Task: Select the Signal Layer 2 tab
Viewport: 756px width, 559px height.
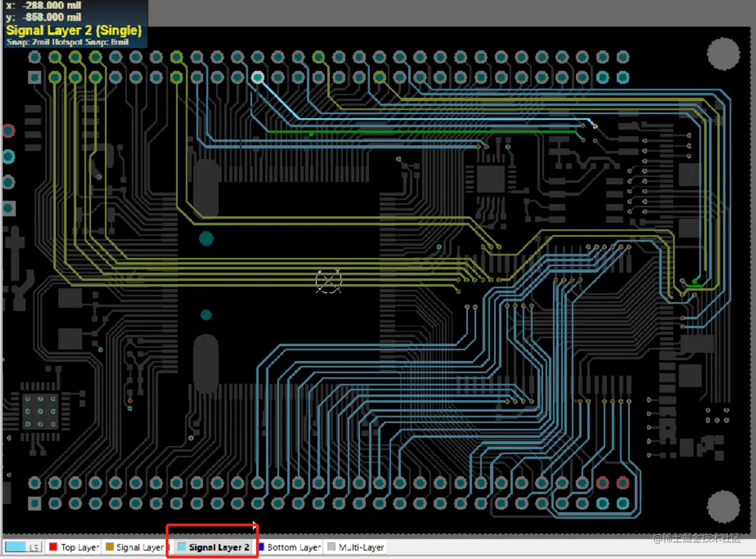Action: (x=214, y=547)
